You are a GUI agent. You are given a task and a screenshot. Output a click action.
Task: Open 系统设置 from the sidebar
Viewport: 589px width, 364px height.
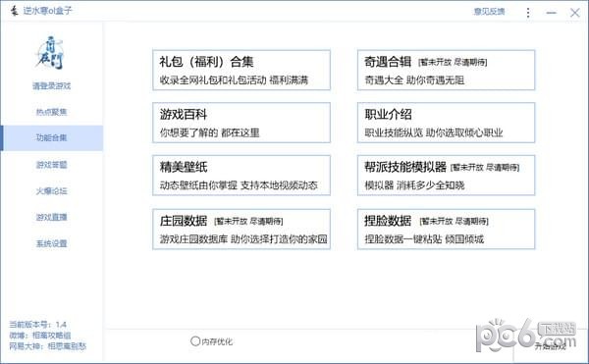click(51, 243)
